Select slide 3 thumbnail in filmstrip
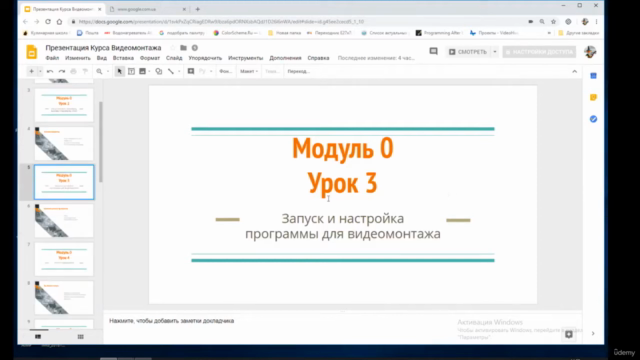Viewport: 640px width, 360px height. pyautogui.click(x=64, y=105)
